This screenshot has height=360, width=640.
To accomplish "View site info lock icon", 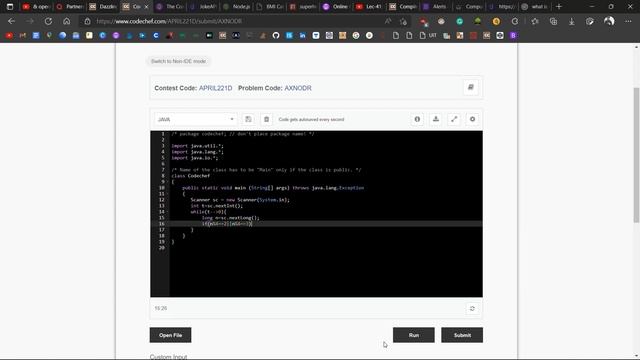I will [87, 21].
